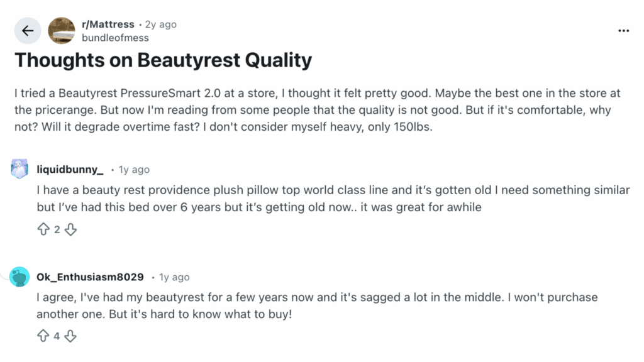Open Ok_Enthusiasm8029's profile avatar
Image resolution: width=644 pixels, height=362 pixels.
(x=19, y=276)
